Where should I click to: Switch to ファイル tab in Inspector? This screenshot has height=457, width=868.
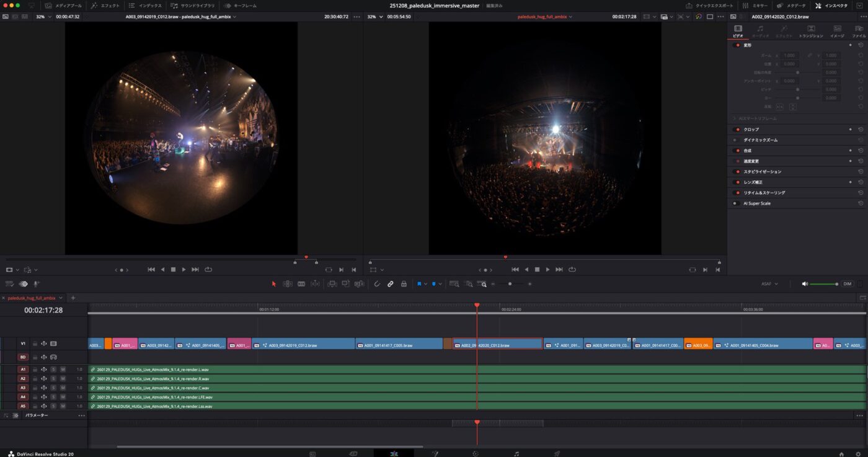pyautogui.click(x=859, y=32)
